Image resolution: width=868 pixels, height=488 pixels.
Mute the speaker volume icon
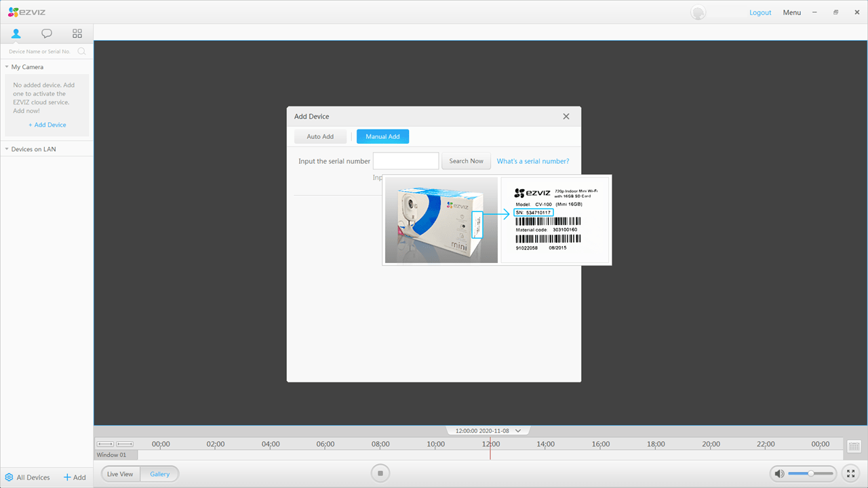780,473
